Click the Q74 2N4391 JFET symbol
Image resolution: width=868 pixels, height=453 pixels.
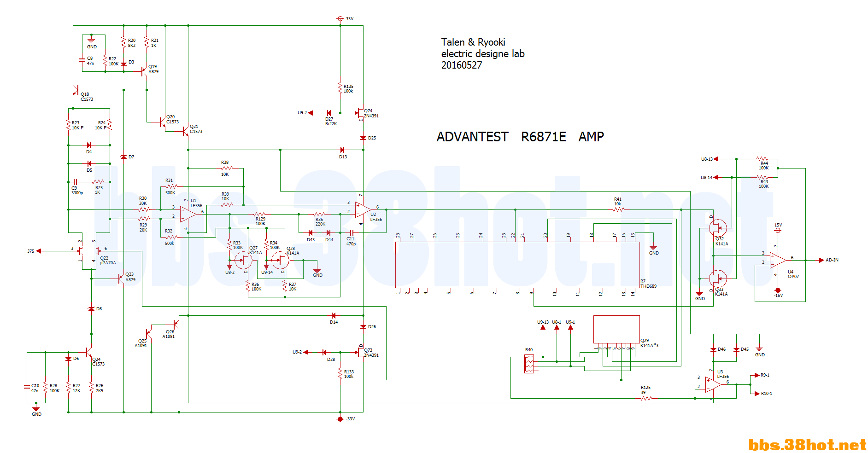360,113
